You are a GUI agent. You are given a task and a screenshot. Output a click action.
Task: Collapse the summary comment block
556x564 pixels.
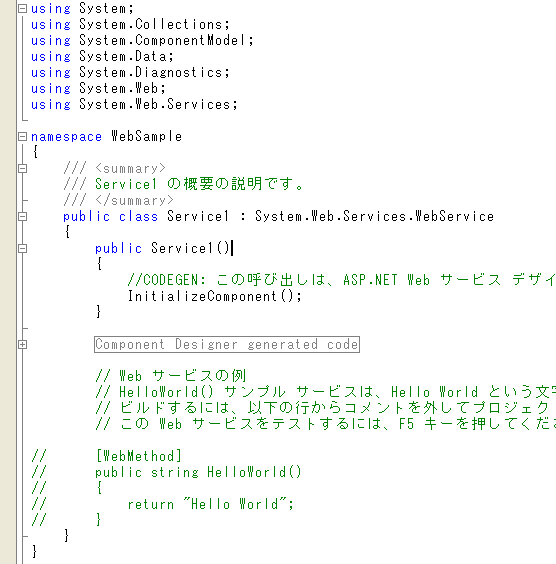(22, 168)
